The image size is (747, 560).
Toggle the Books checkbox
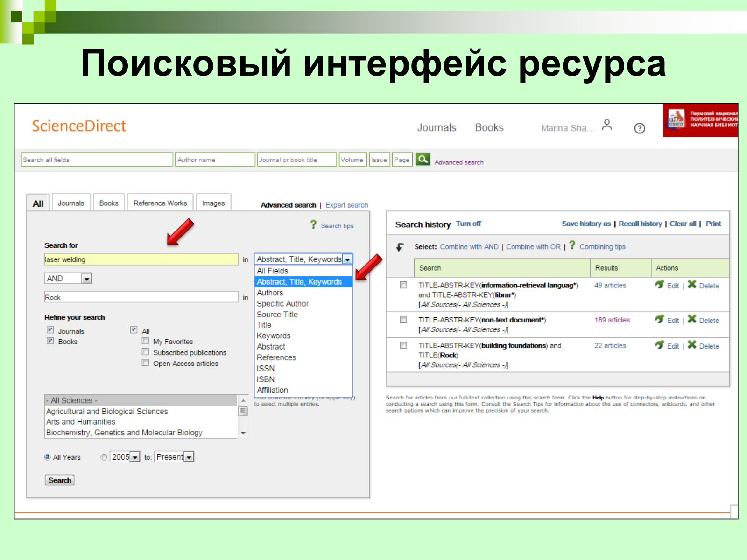(50, 341)
